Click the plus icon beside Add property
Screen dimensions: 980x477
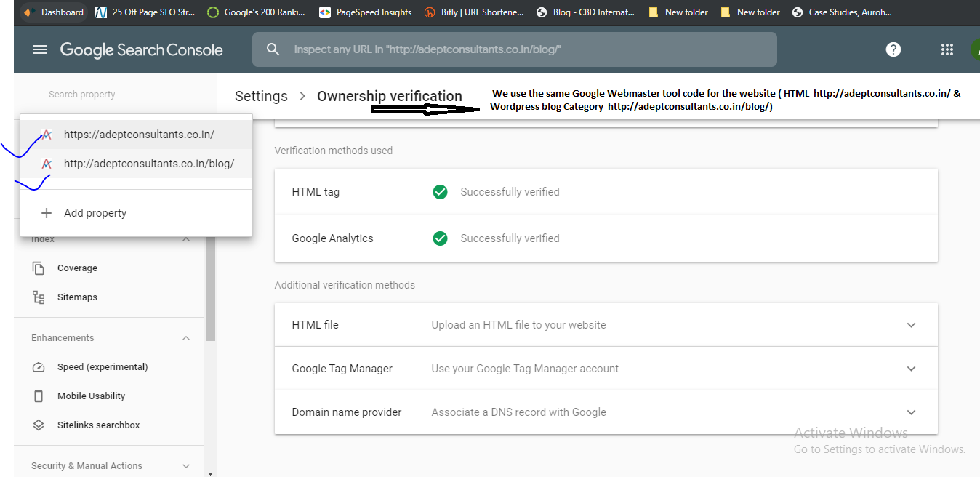pyautogui.click(x=47, y=213)
